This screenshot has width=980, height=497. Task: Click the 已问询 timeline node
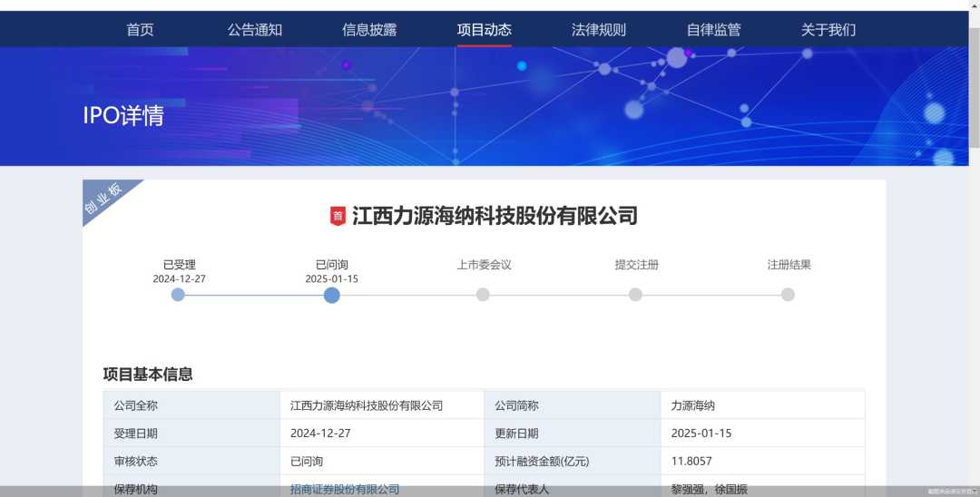pos(332,295)
